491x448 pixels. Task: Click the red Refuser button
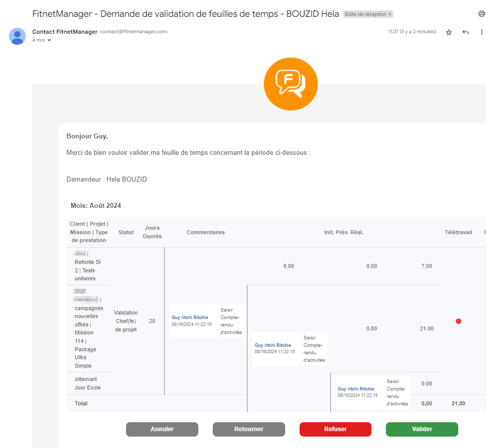click(335, 429)
